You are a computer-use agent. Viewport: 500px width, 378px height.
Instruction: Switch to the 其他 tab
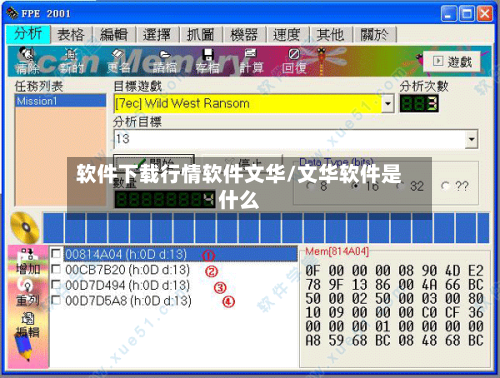tap(330, 34)
